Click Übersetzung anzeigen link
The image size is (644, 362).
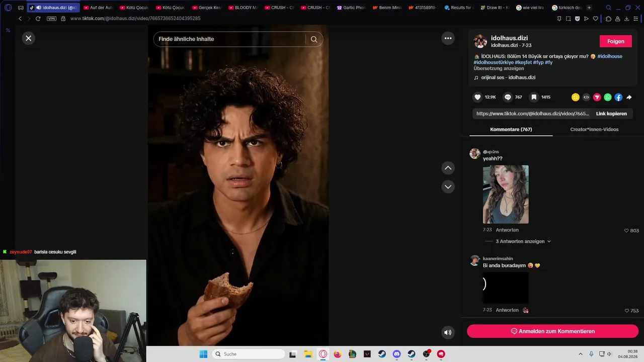point(499,68)
